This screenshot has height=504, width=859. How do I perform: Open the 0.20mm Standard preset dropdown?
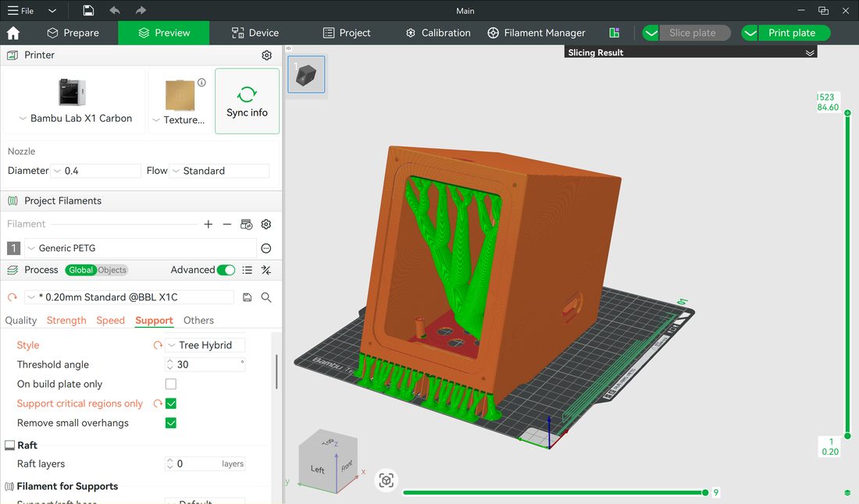(x=130, y=297)
